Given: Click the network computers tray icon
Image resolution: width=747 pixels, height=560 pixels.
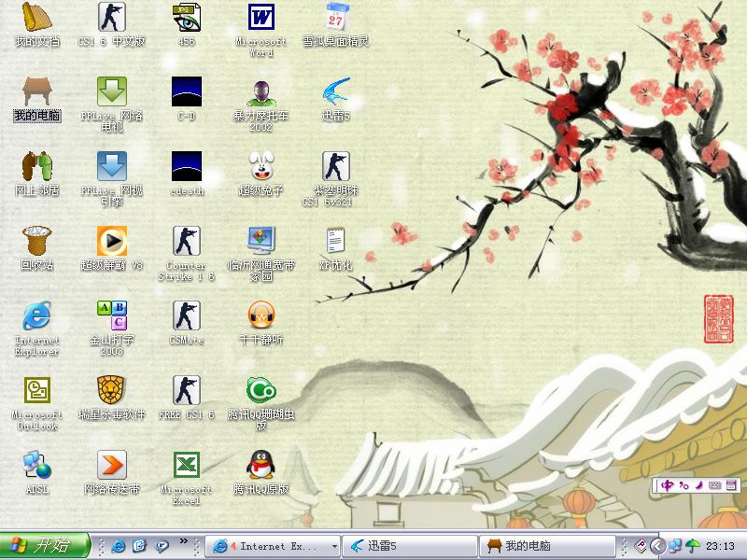Looking at the screenshot, I should tap(674, 546).
